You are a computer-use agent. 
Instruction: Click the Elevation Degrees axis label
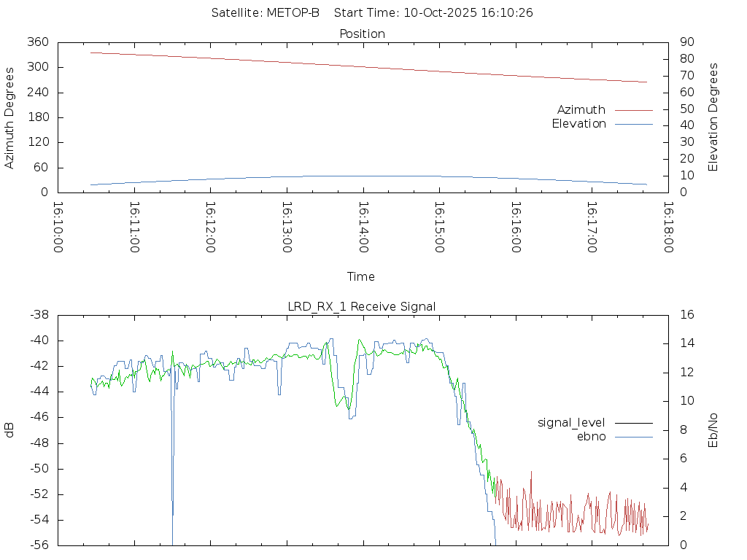pos(713,117)
